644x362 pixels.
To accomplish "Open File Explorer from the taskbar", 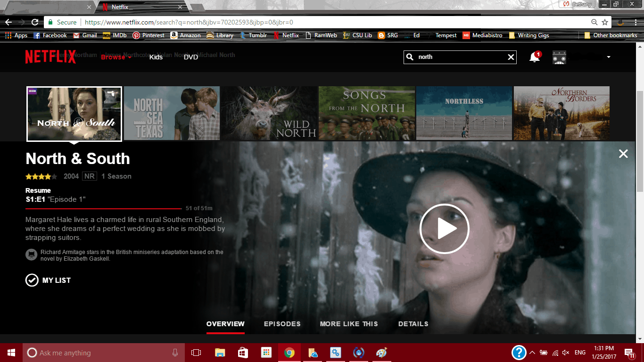I will point(220,353).
